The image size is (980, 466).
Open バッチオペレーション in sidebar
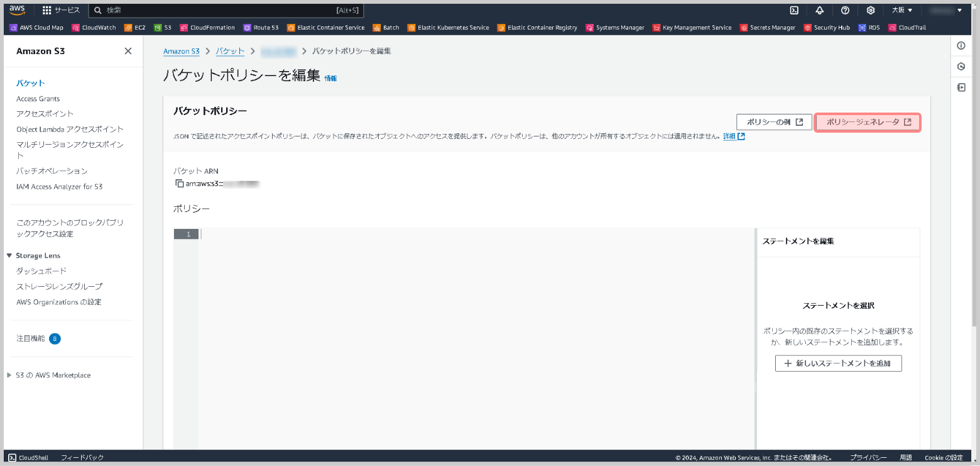(52, 171)
